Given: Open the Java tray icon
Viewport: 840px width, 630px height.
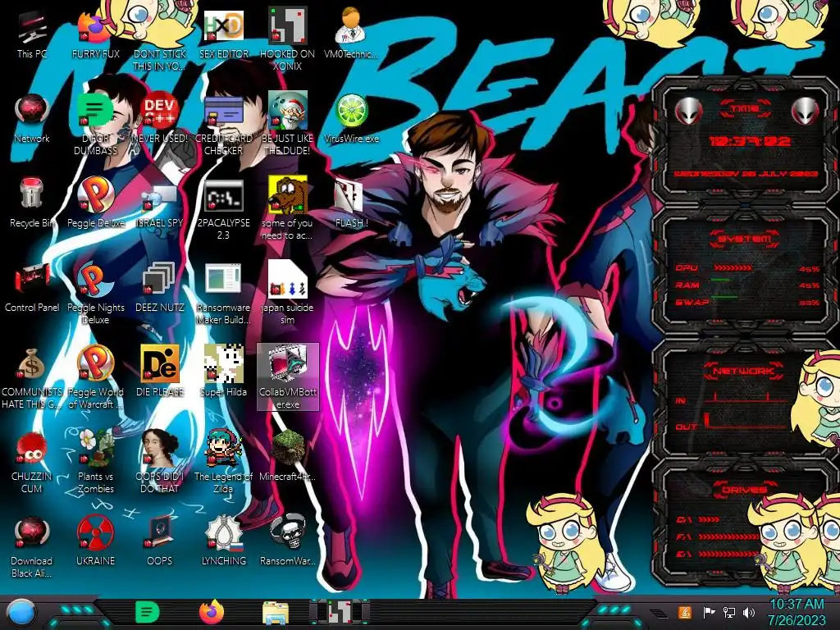Looking at the screenshot, I should click(x=685, y=612).
